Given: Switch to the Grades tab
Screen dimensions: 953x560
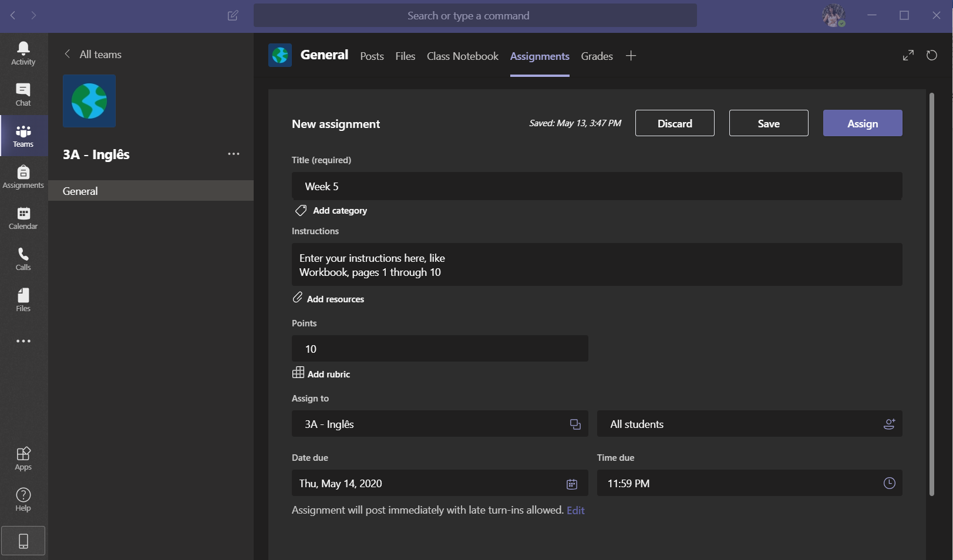Looking at the screenshot, I should [597, 56].
